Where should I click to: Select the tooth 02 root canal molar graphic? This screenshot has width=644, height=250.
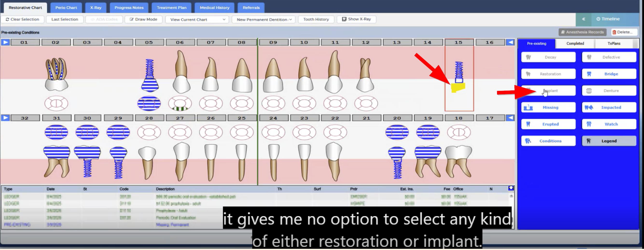[x=56, y=74]
